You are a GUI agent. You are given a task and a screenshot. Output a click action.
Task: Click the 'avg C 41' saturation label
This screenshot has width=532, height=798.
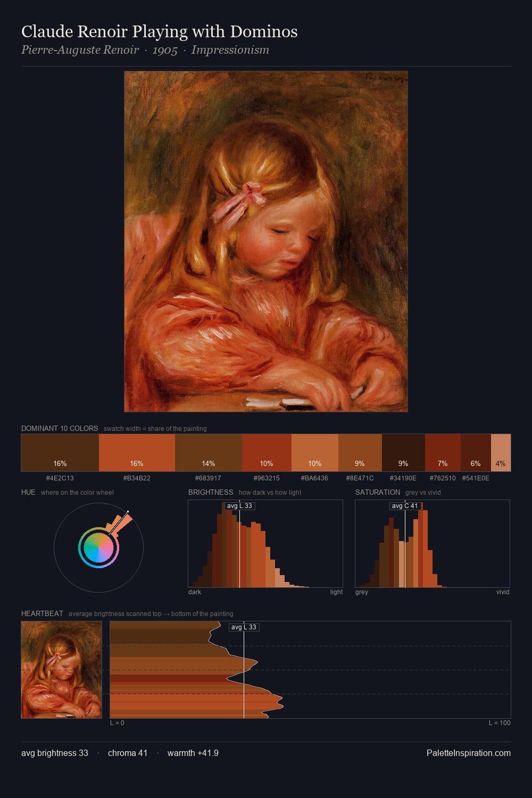coord(405,506)
